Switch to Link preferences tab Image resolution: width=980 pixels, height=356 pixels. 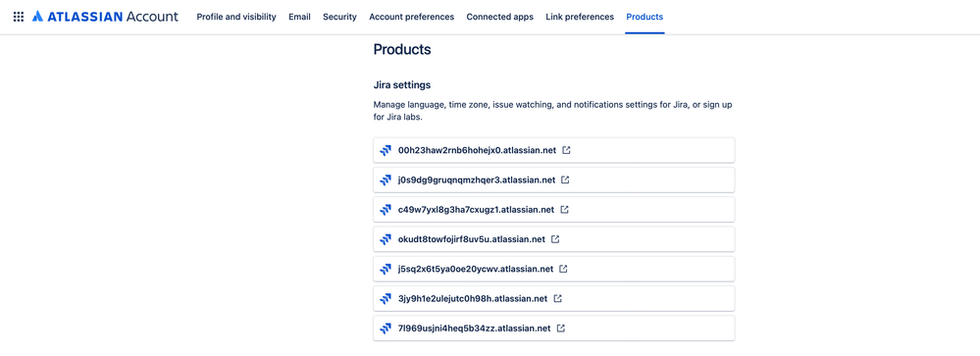click(580, 17)
